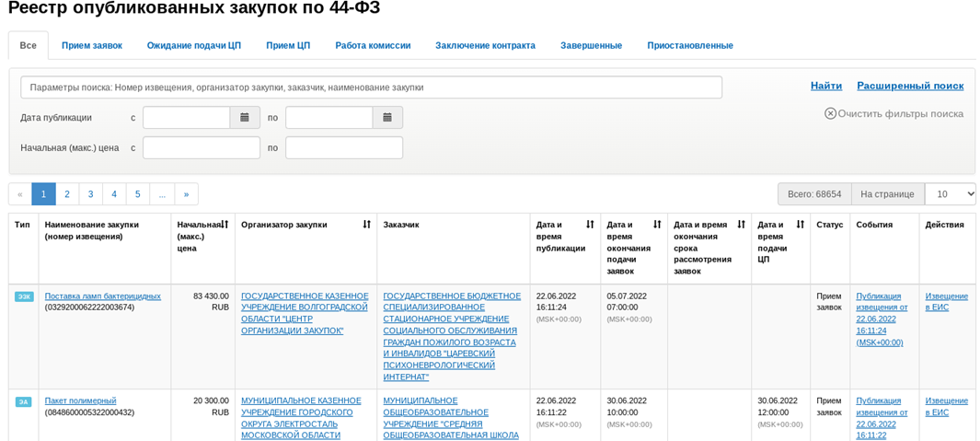
Task: Open 'Извещение в ЕИС' for bactericidal lamps row
Action: coord(946,301)
